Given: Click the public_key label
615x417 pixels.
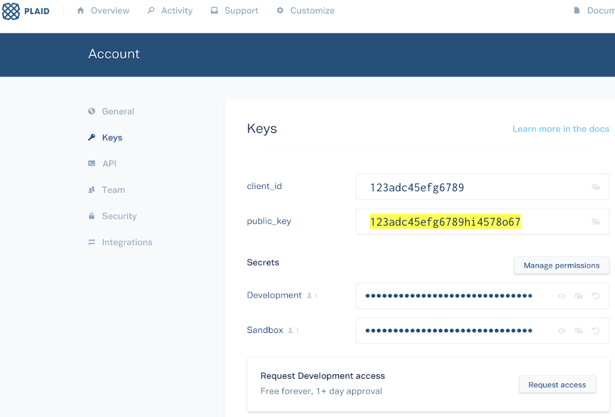Looking at the screenshot, I should pyautogui.click(x=269, y=221).
